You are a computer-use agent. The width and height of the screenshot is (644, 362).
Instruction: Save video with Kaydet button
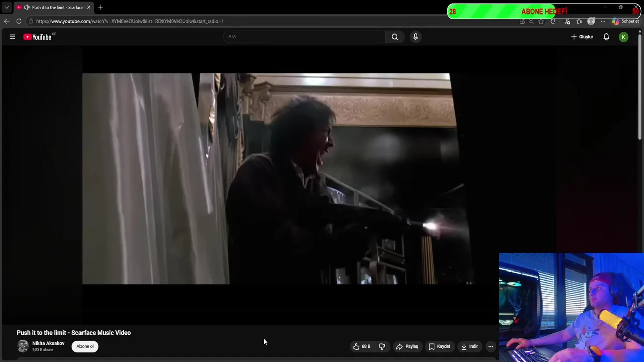[x=439, y=346]
